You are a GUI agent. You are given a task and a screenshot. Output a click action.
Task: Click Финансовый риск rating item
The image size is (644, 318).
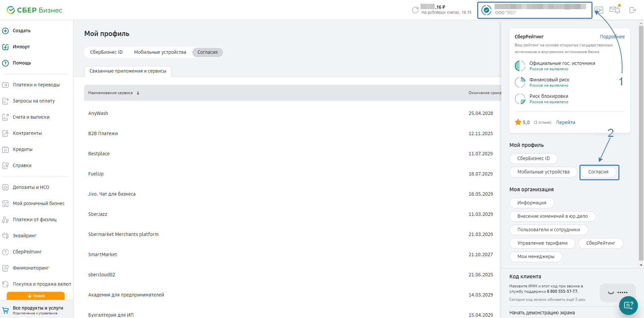click(x=542, y=82)
